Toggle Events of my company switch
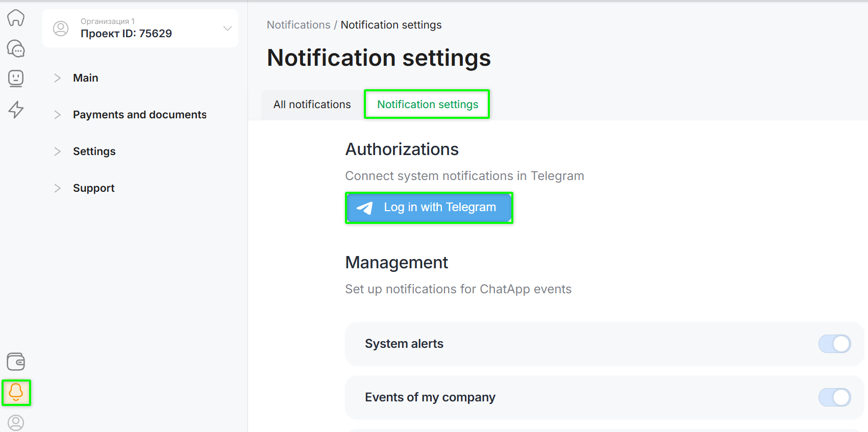 point(834,397)
